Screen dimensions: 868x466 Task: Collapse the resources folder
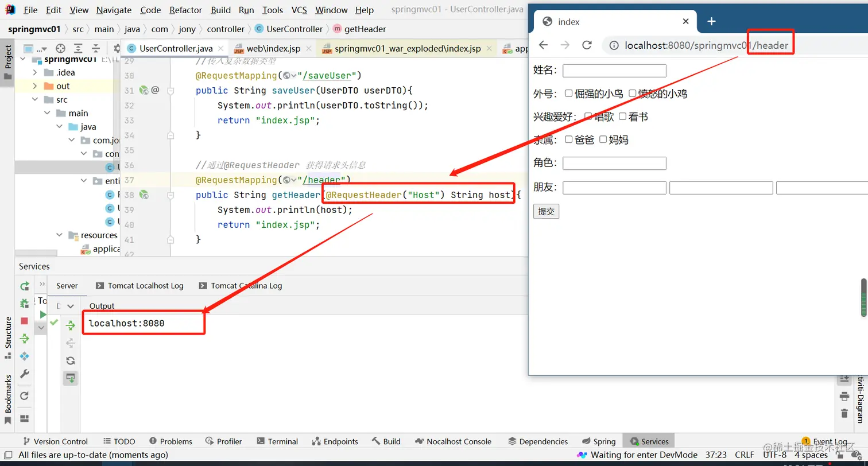pos(60,235)
